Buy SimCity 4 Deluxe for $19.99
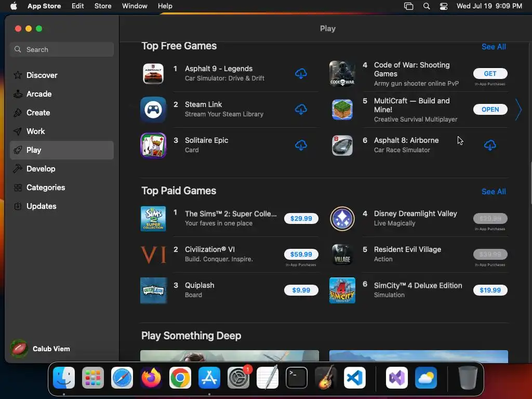 [490, 290]
